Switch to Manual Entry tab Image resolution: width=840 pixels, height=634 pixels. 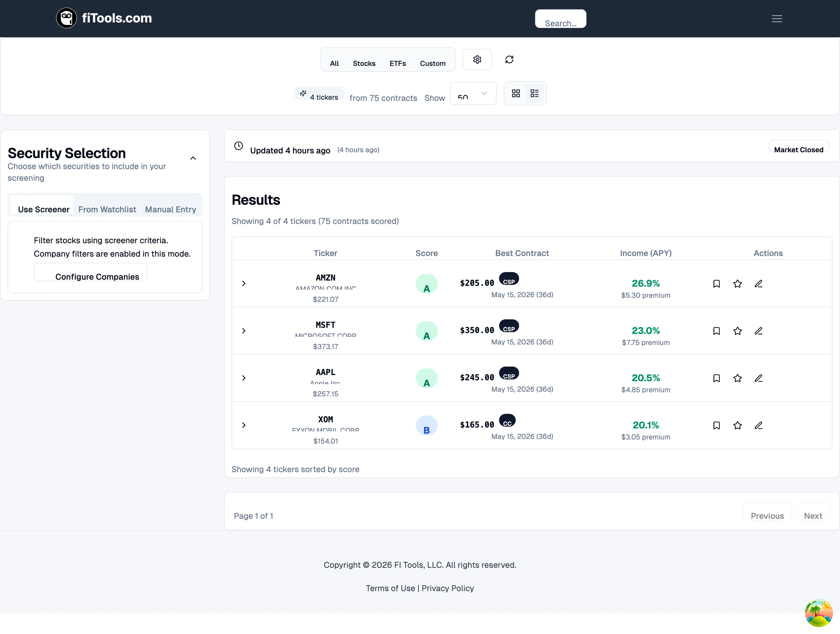171,210
